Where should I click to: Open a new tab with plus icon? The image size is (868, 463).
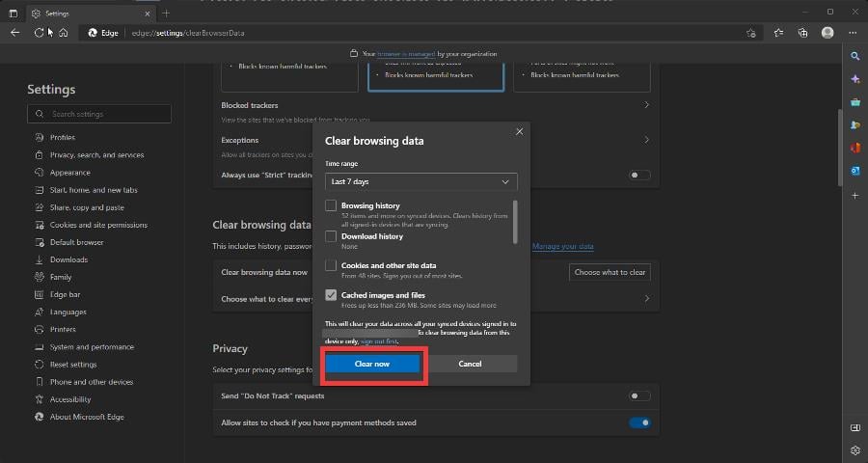(166, 14)
